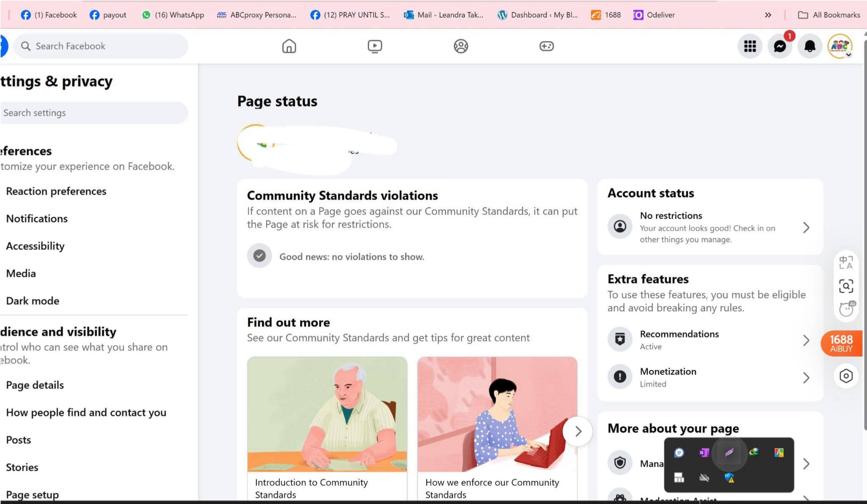The width and height of the screenshot is (867, 504).
Task: Open Media settings
Action: click(x=21, y=273)
